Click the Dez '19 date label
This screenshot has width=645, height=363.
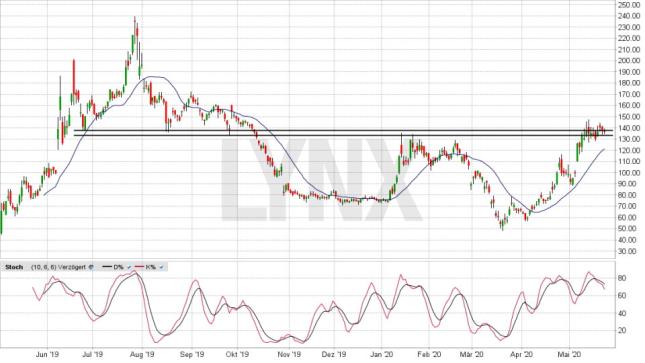click(x=334, y=354)
